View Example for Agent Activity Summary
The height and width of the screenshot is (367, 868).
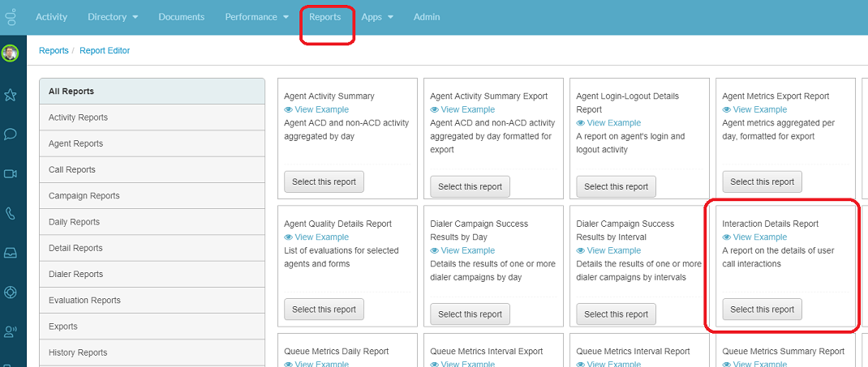point(316,109)
